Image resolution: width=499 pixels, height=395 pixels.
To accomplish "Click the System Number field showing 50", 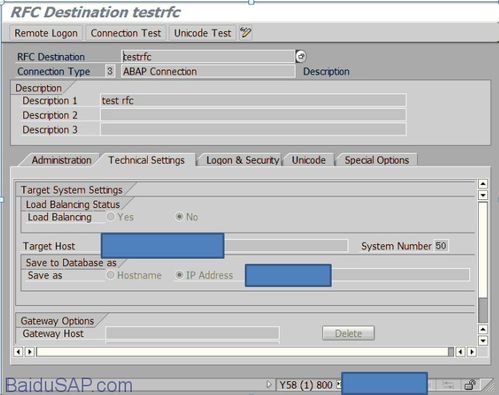I will pos(441,246).
